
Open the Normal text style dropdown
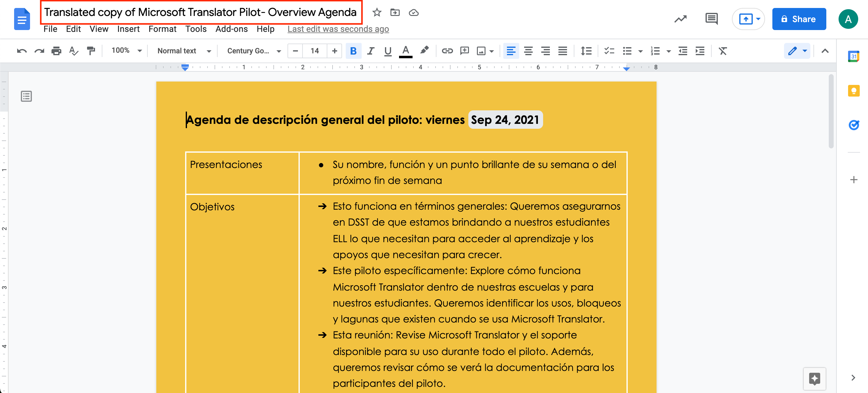184,51
